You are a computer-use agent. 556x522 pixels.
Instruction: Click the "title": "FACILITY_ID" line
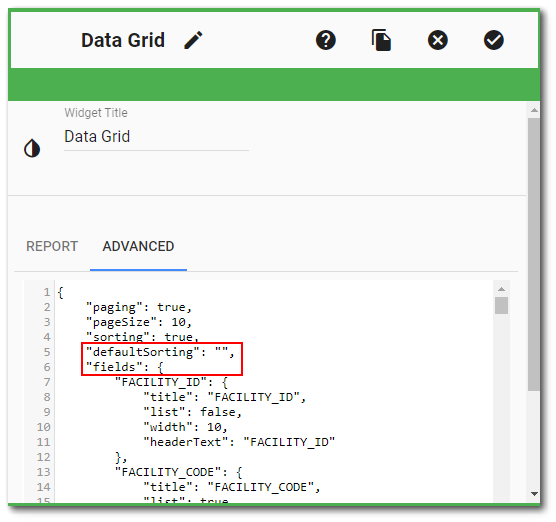coord(224,397)
